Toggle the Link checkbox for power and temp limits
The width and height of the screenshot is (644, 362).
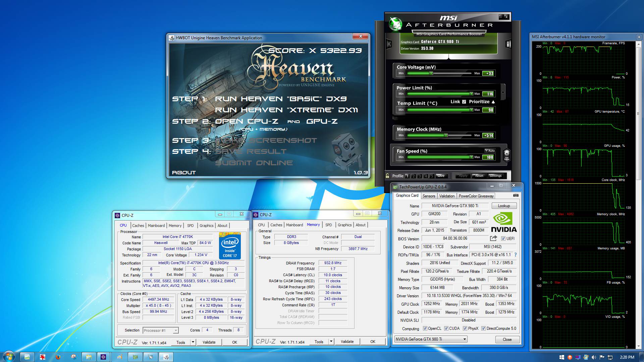[x=464, y=102]
